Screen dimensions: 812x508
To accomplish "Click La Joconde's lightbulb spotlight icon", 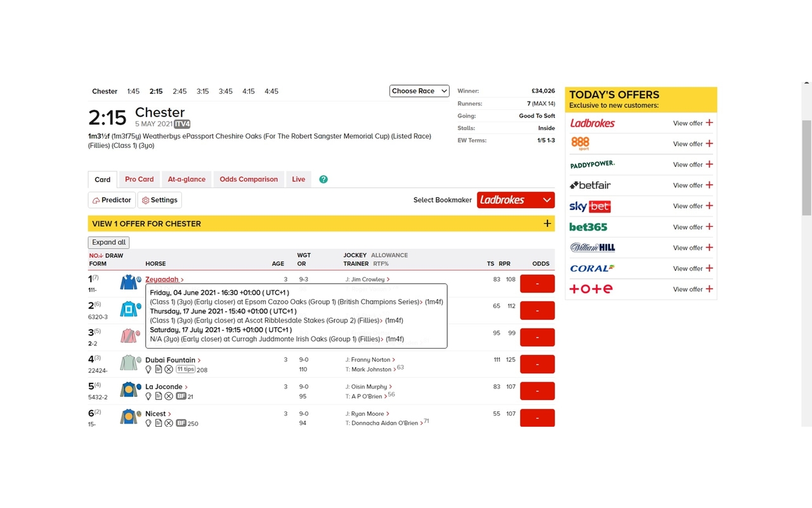I will [x=148, y=396].
